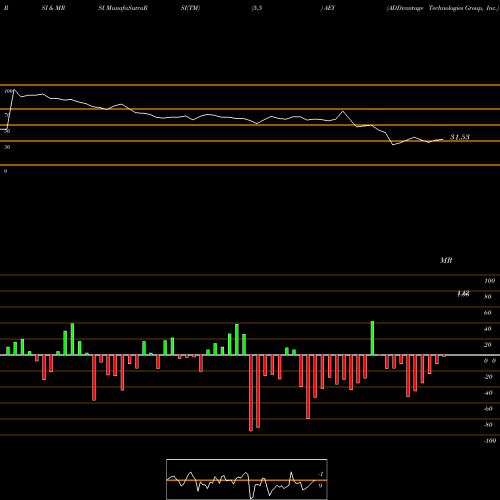Click the -100 label on MR axis
This screenshot has height=500, width=500.
(490, 441)
